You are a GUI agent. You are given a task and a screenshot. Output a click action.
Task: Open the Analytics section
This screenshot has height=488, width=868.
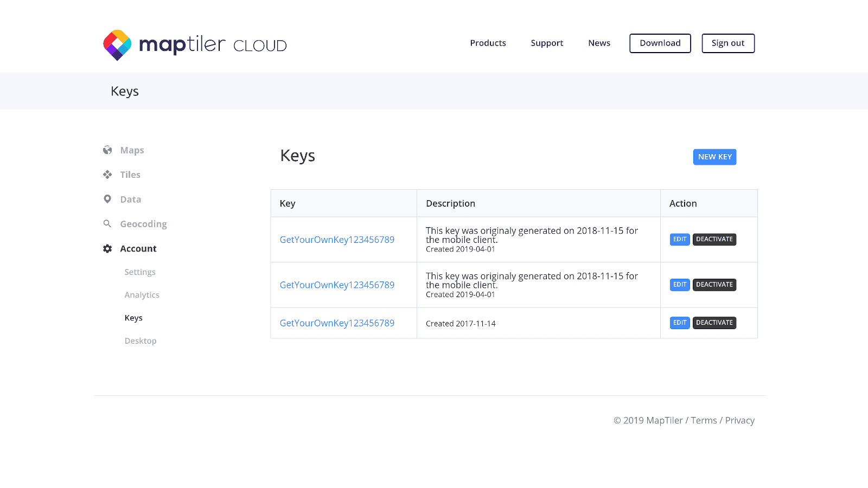pyautogui.click(x=142, y=294)
